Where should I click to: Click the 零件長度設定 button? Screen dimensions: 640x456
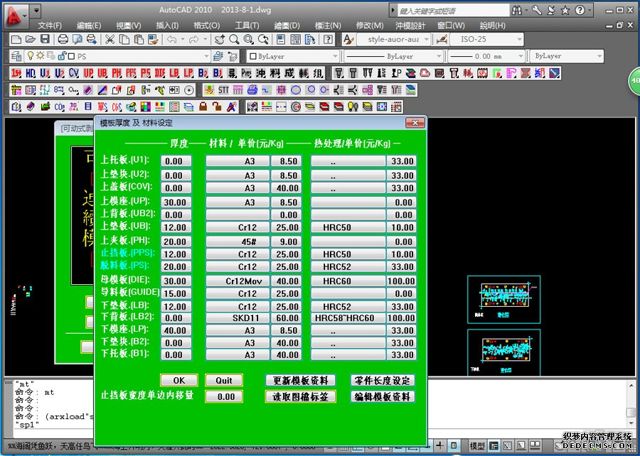[382, 380]
